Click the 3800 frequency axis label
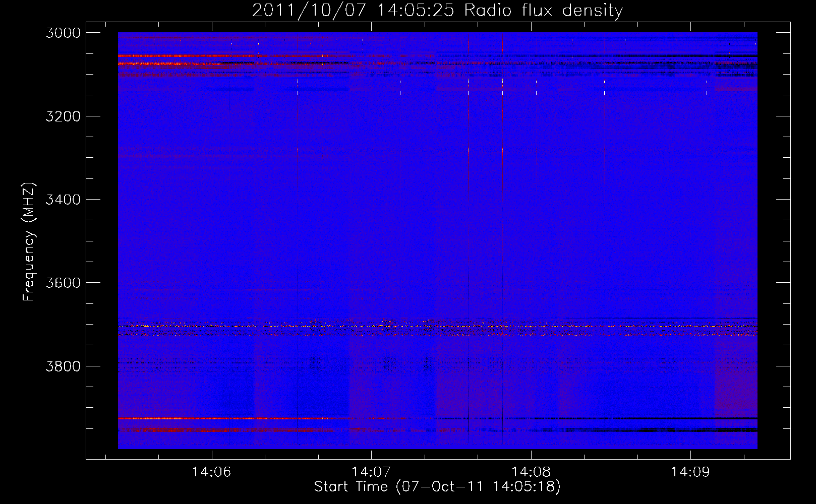Image resolution: width=816 pixels, height=504 pixels. [63, 366]
